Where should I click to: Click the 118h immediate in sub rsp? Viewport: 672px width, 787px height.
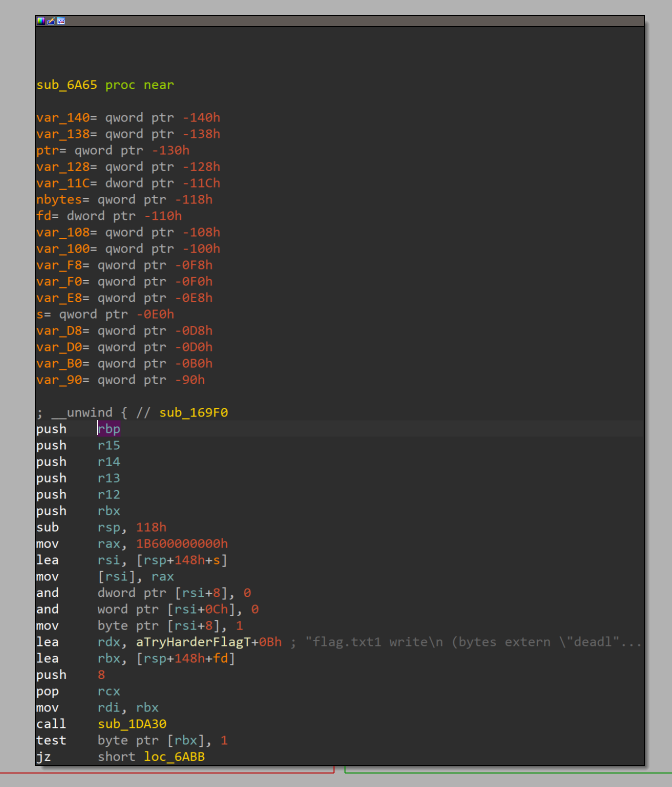pos(151,528)
